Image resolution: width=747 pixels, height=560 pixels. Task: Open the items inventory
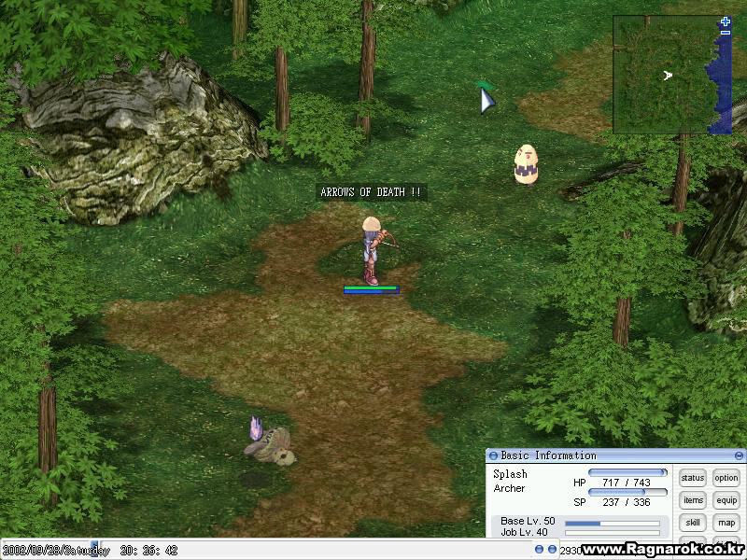(692, 500)
